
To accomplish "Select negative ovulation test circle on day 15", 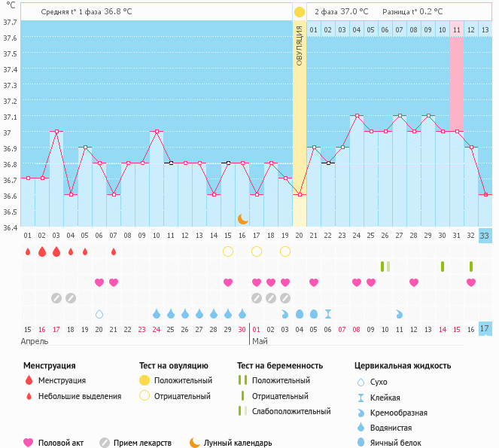I will tap(228, 251).
